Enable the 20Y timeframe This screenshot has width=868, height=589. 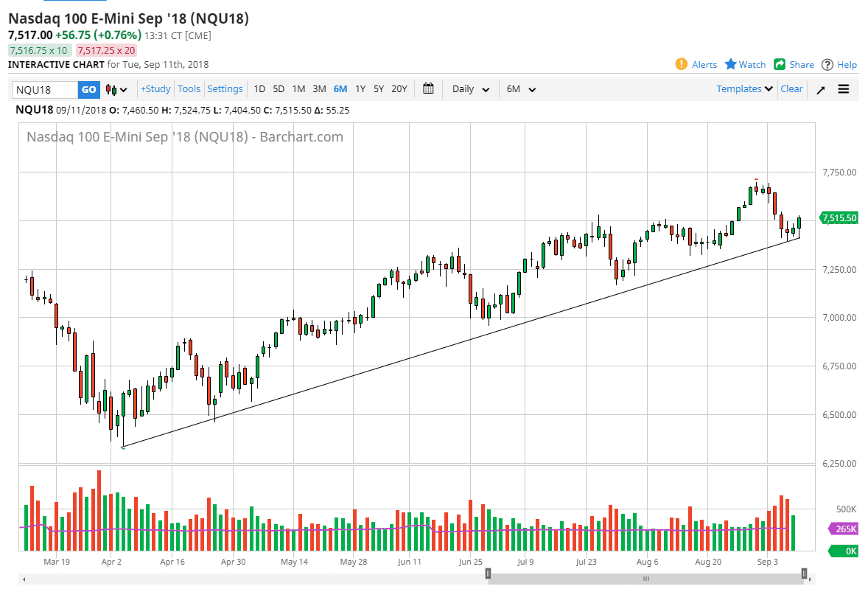pyautogui.click(x=399, y=88)
